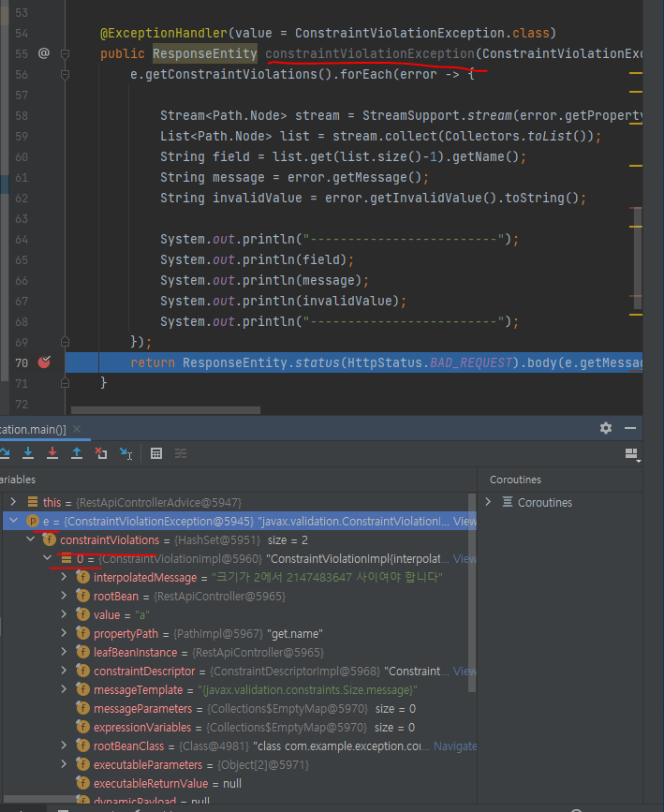Click the Variables panel header

(18, 480)
